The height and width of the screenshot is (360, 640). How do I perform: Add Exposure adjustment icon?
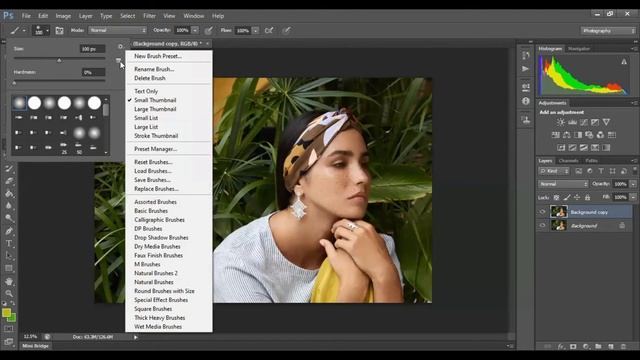click(595, 122)
